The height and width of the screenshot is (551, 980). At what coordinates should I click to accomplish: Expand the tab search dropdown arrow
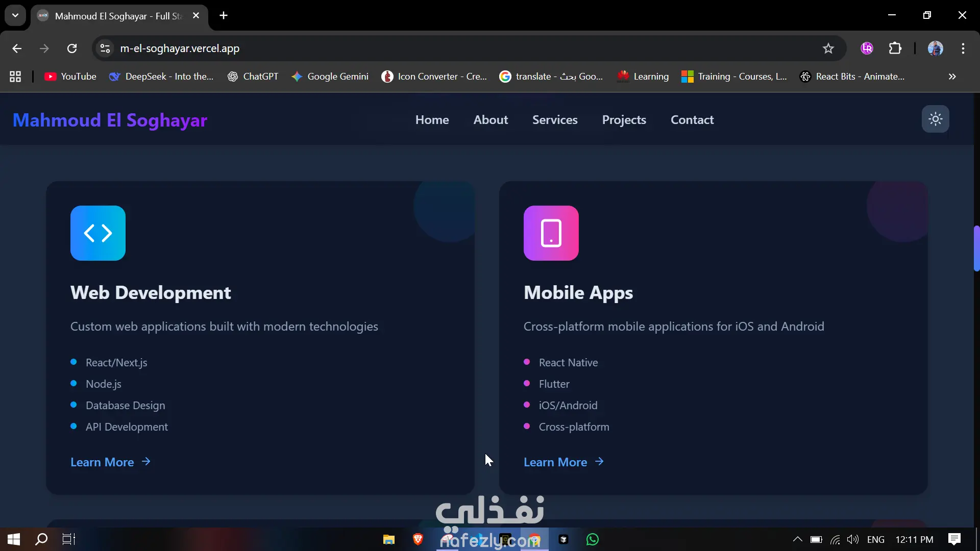pos(15,15)
